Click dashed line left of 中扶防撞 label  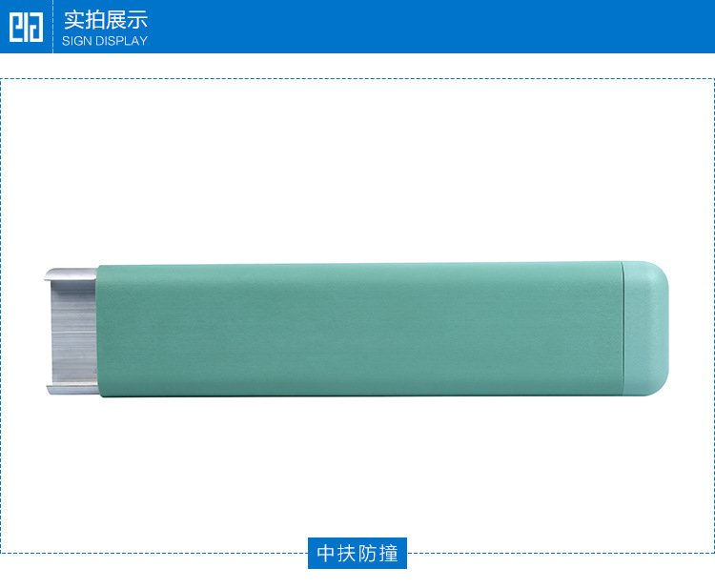coord(154,553)
